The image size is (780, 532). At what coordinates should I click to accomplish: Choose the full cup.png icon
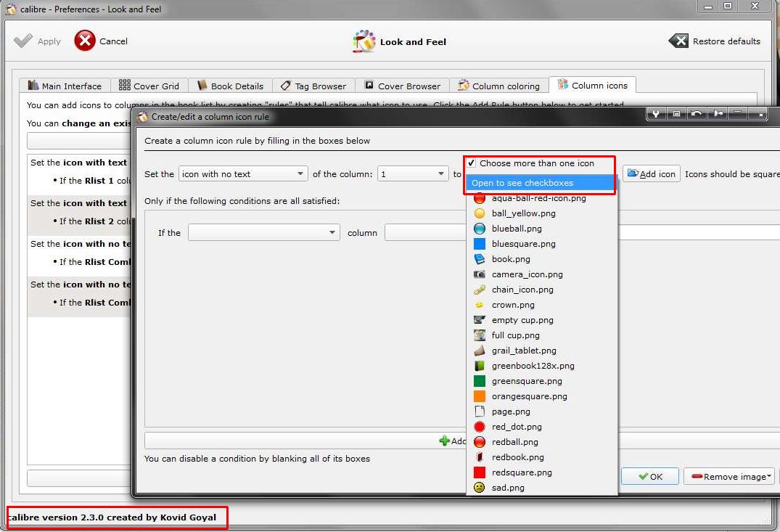tap(541, 335)
